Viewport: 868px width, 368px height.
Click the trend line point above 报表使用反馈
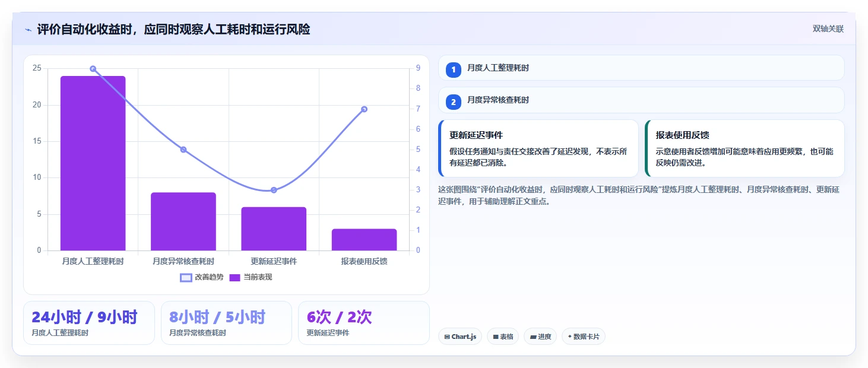(365, 109)
